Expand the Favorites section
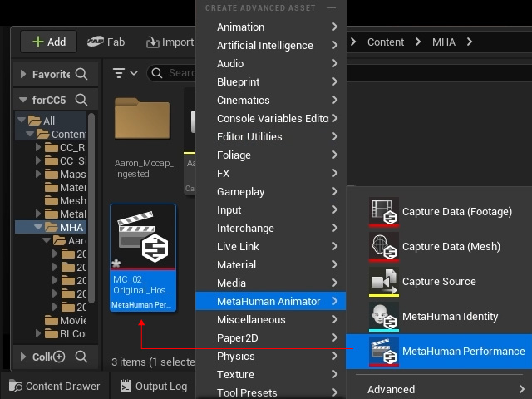Screen dimensions: 532x399 [23, 74]
